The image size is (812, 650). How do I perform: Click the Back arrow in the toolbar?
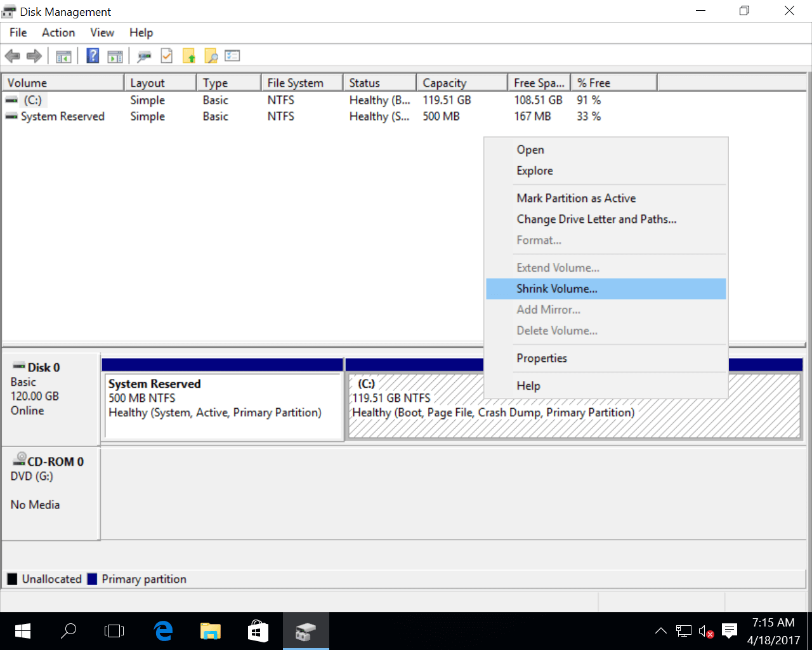tap(12, 56)
